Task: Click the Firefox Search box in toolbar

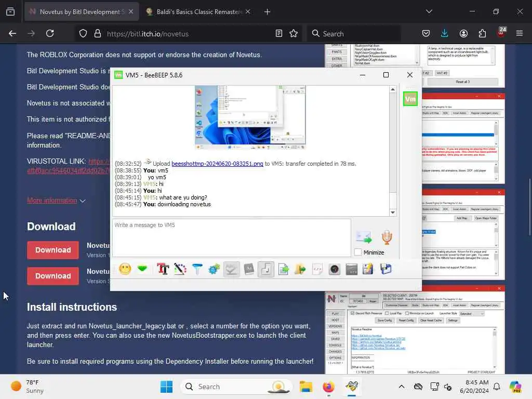Action: (355, 34)
